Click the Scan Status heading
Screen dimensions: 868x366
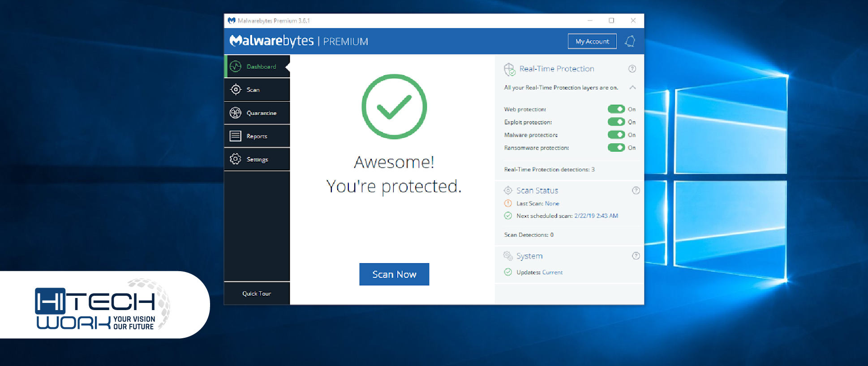click(537, 191)
